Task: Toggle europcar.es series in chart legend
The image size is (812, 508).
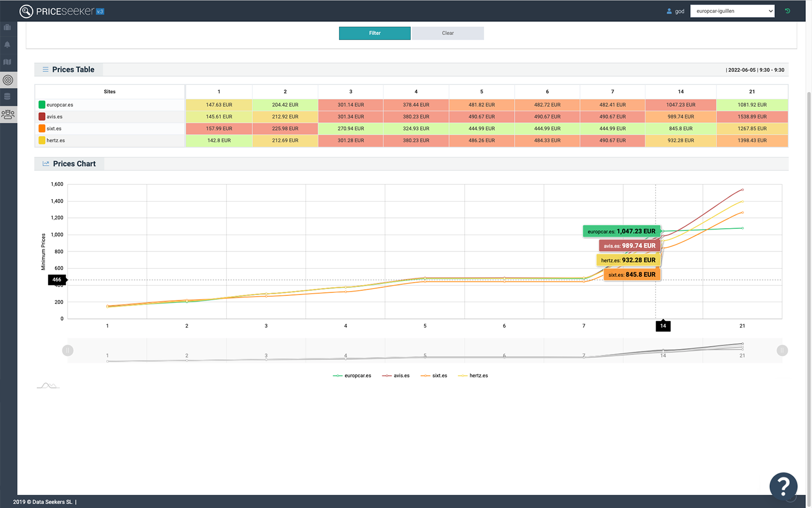Action: click(352, 376)
